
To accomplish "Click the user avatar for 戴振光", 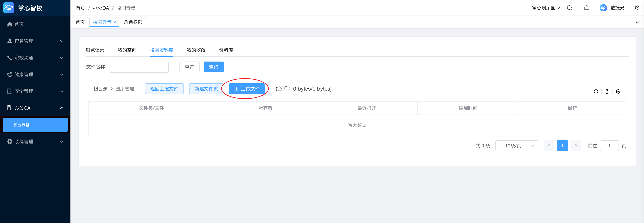I will (x=603, y=8).
